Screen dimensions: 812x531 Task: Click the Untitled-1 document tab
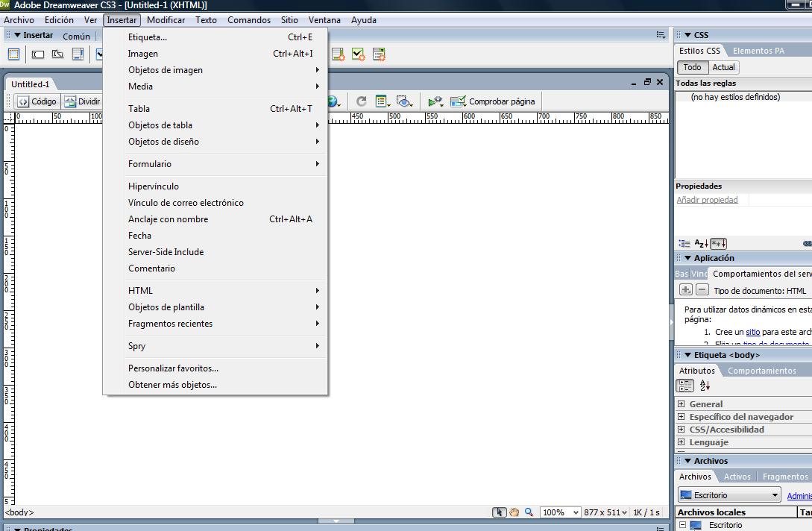coord(30,84)
